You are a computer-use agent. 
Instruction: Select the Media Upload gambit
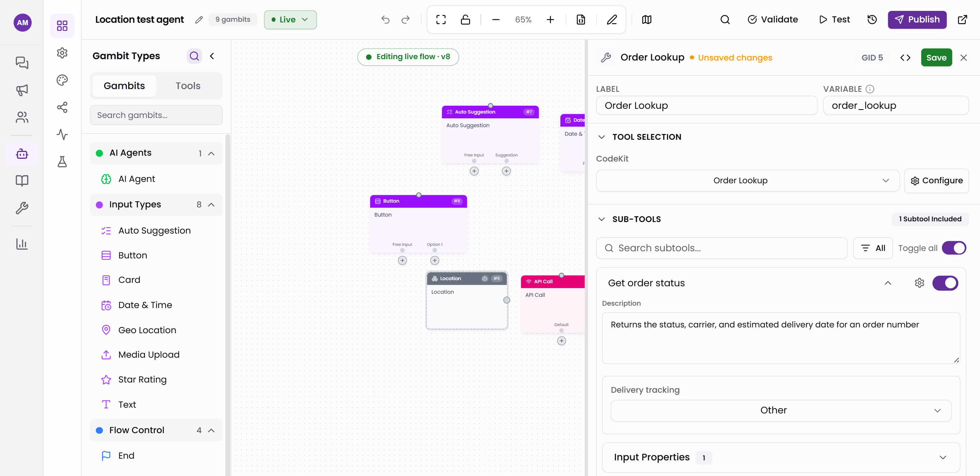[x=149, y=355]
